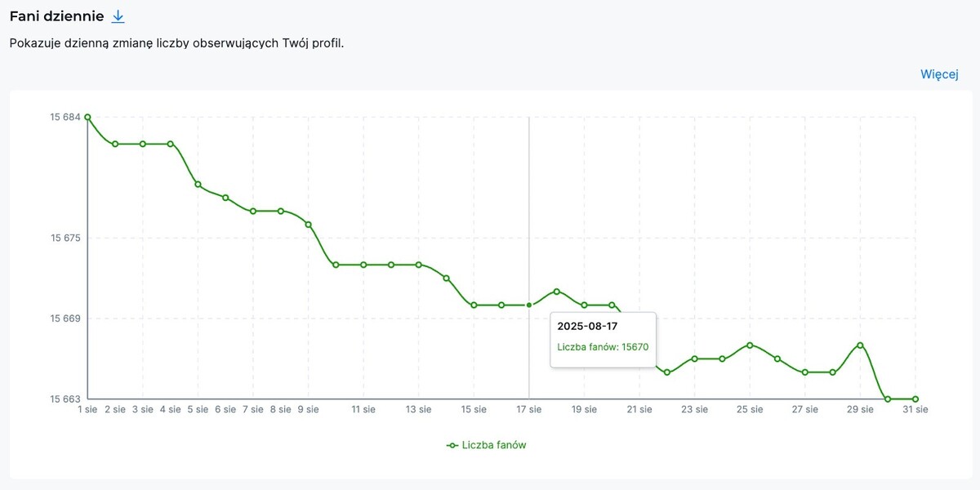Image resolution: width=980 pixels, height=490 pixels.
Task: Click the 9 sie data point
Action: pos(308,225)
